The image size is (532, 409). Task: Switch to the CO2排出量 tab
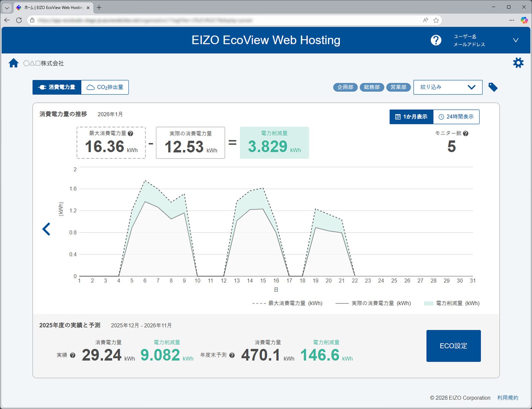pyautogui.click(x=105, y=87)
